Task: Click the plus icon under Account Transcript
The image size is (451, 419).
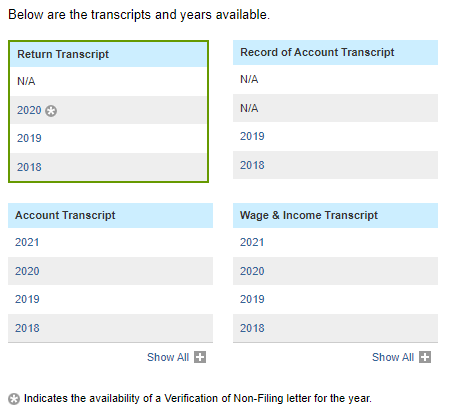Action: [200, 357]
